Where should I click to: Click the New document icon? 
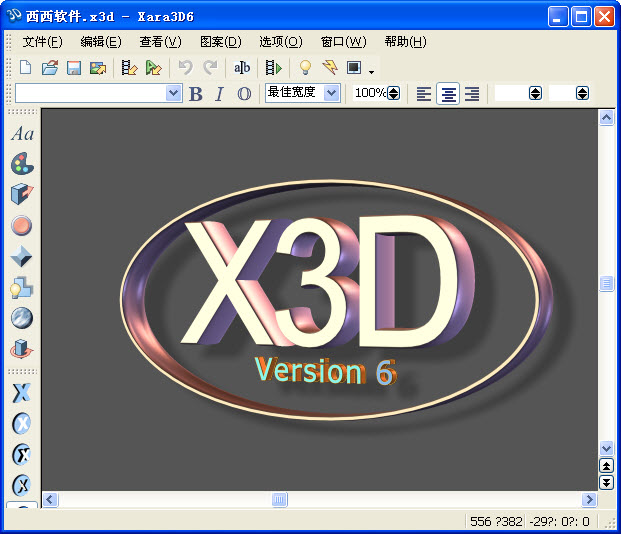point(26,68)
